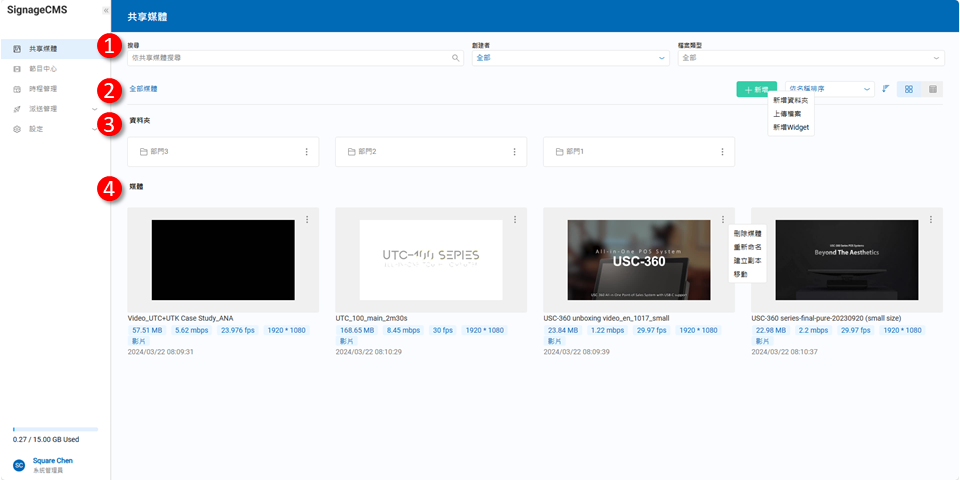The height and width of the screenshot is (480, 960).
Task: Open options for Video_UTC+UTK Case Study_ANA
Action: pos(306,219)
